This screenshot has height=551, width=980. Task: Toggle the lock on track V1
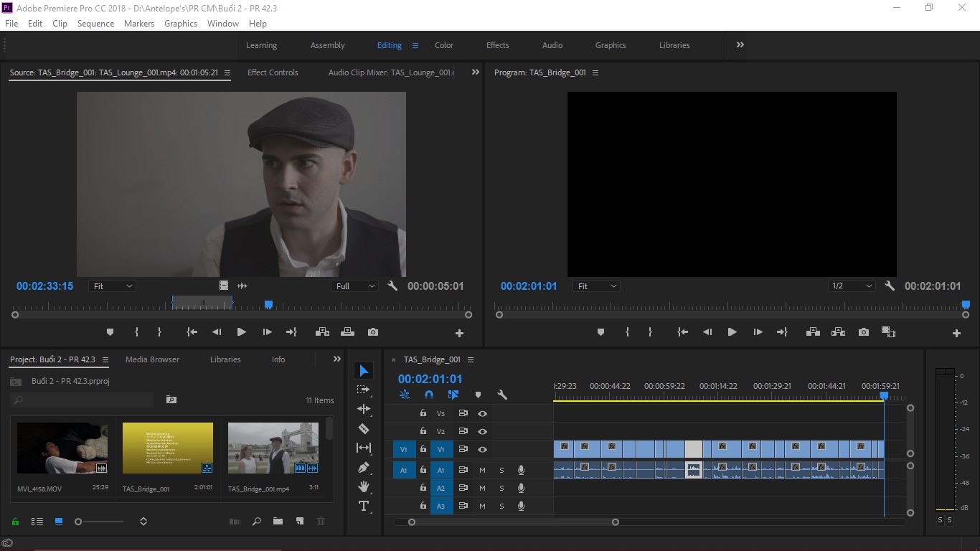tap(423, 449)
